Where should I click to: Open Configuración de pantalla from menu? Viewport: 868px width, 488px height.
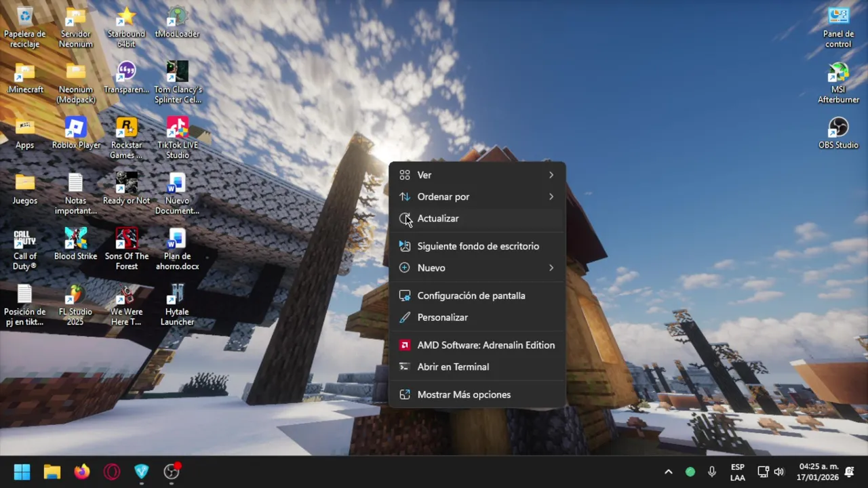(x=477, y=296)
